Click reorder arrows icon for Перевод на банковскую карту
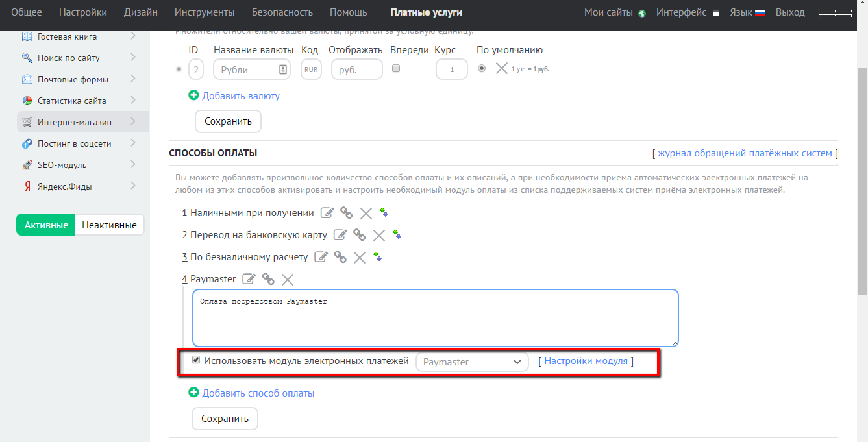 coord(397,234)
